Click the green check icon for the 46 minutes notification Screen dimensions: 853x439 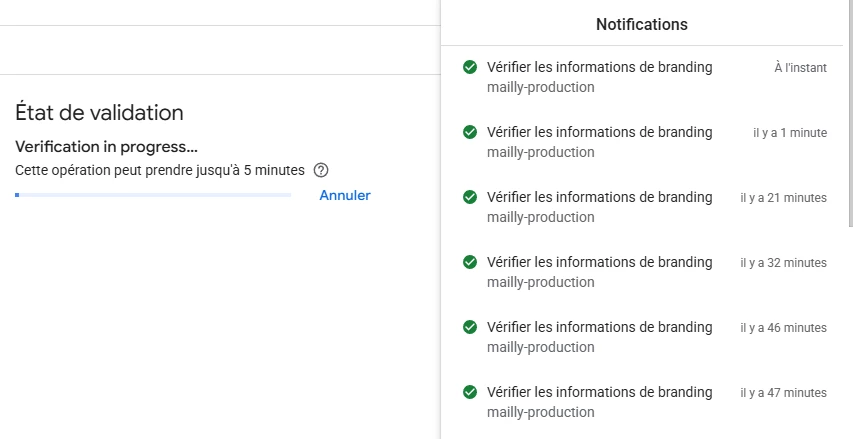(469, 327)
